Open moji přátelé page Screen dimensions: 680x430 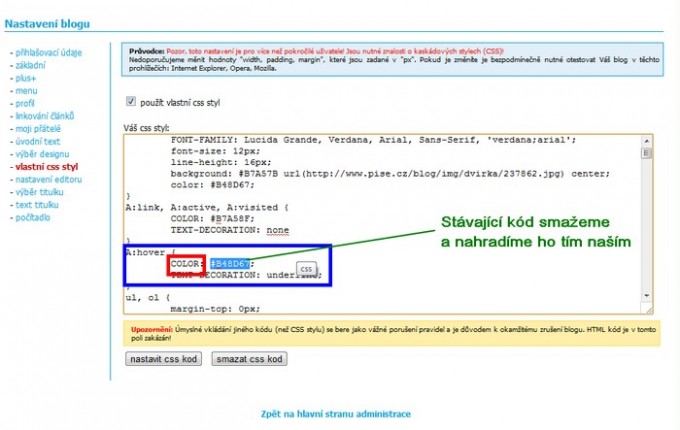click(x=38, y=128)
